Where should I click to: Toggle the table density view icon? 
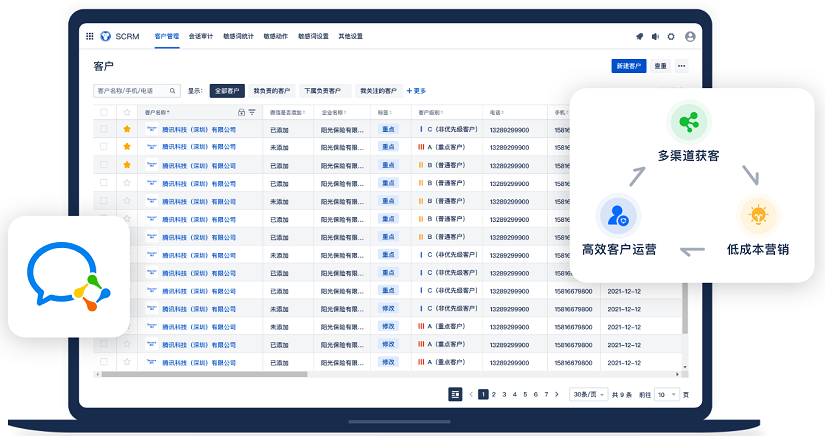point(455,394)
